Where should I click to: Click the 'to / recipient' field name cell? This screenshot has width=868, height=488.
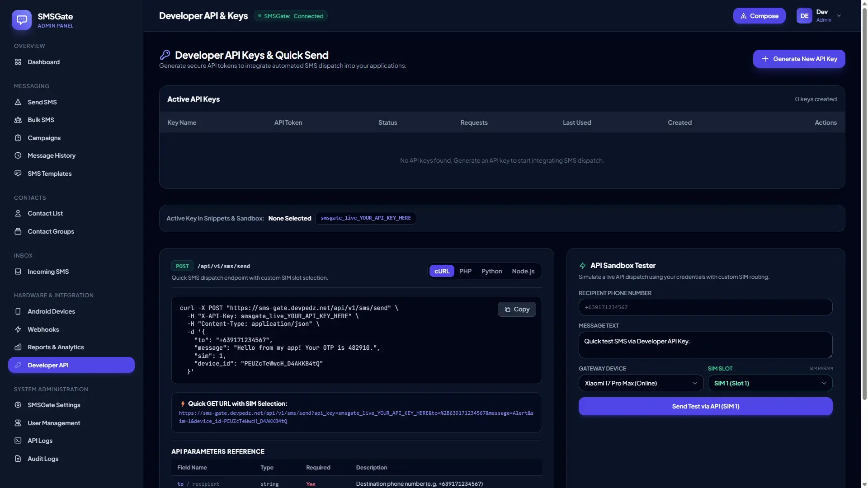click(198, 484)
